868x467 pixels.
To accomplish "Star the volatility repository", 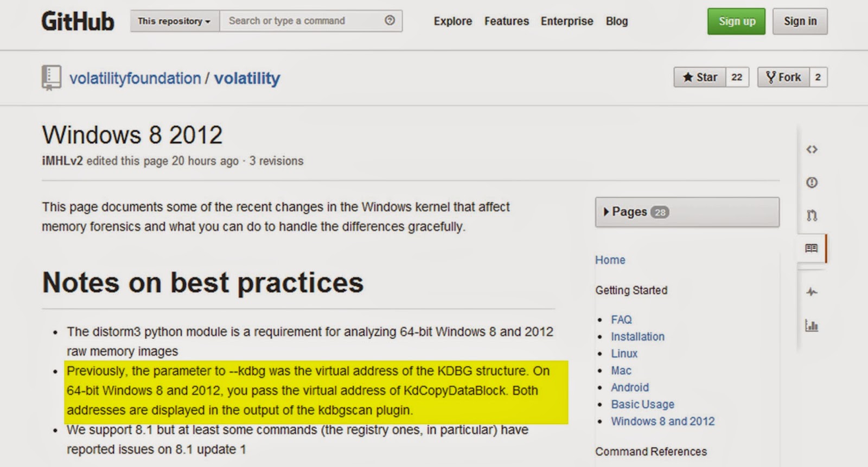I will [700, 77].
